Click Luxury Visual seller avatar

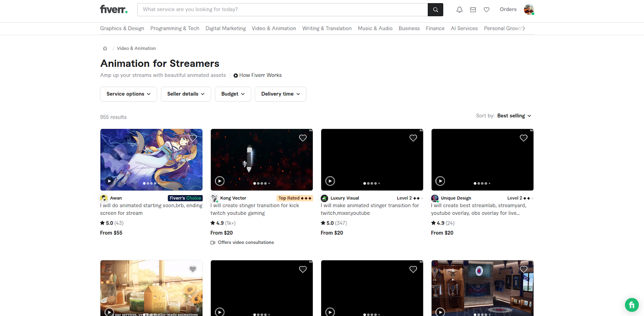324,198
